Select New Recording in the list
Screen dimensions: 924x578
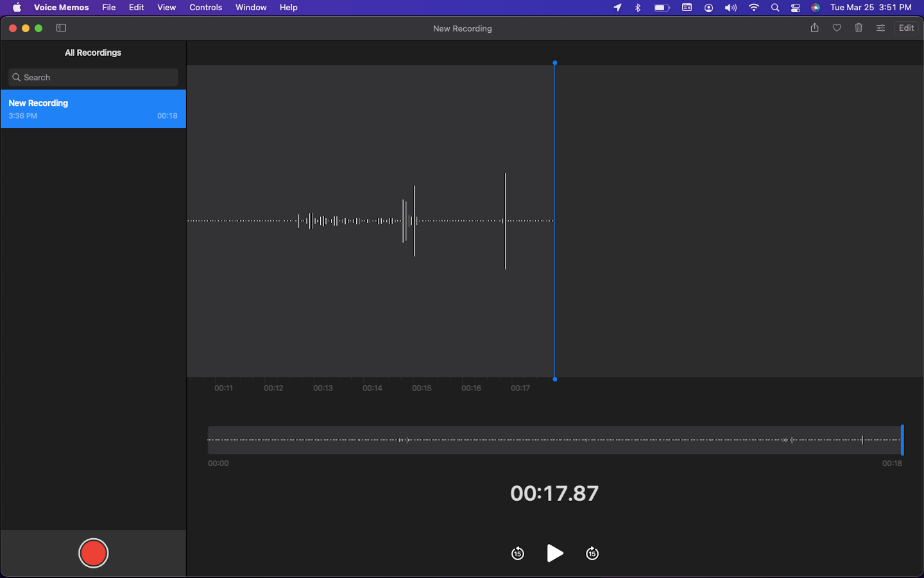click(93, 109)
